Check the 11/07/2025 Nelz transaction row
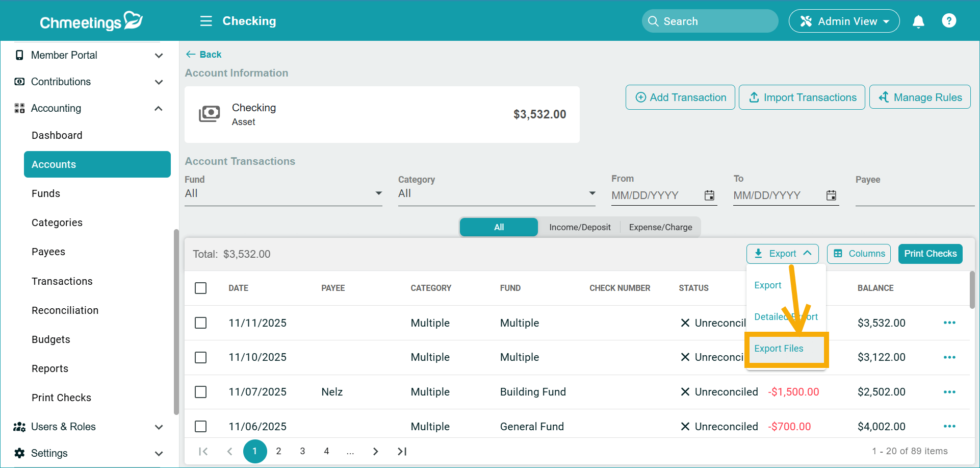Screen dimensions: 980x468 point(201,392)
